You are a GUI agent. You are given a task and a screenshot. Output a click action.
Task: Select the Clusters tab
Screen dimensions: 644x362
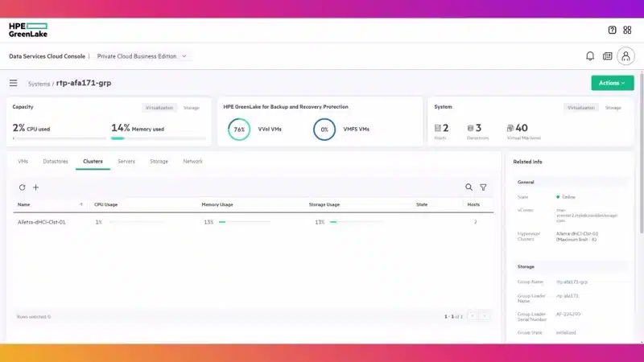93,162
